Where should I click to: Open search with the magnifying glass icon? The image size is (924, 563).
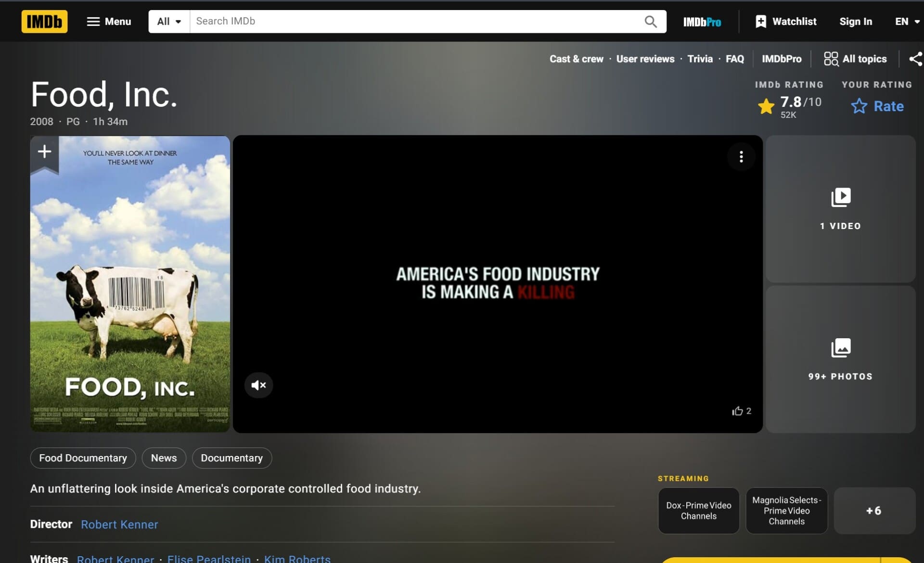click(651, 21)
